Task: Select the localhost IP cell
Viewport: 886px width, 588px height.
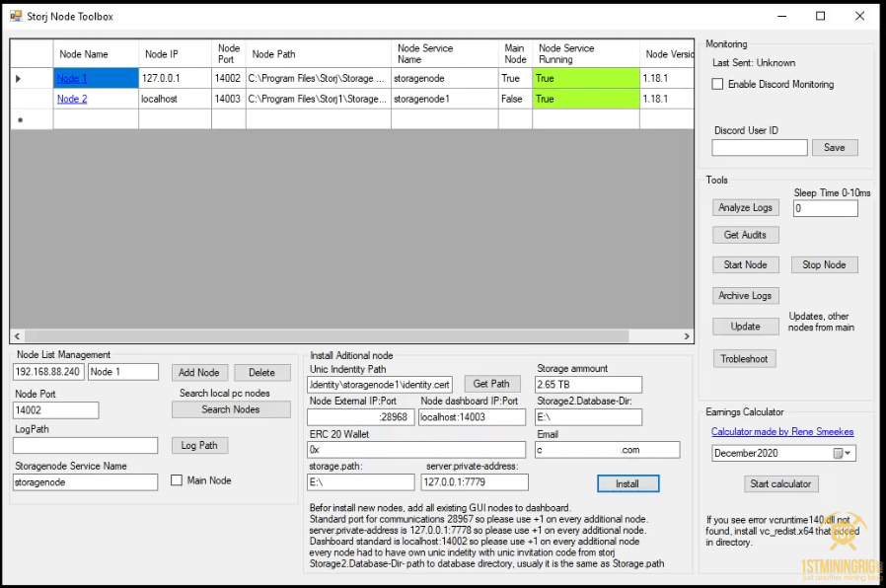Action: pos(176,99)
